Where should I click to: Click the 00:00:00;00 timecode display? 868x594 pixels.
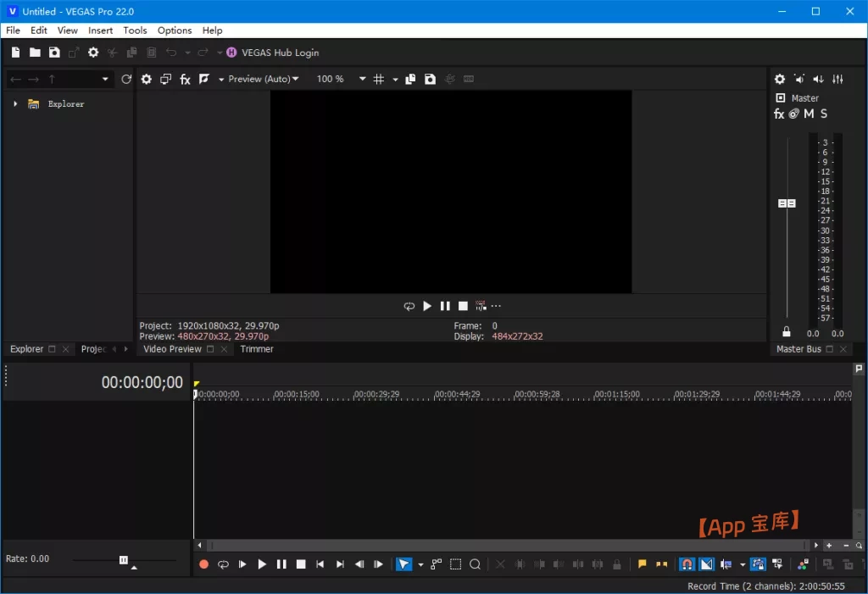click(142, 383)
